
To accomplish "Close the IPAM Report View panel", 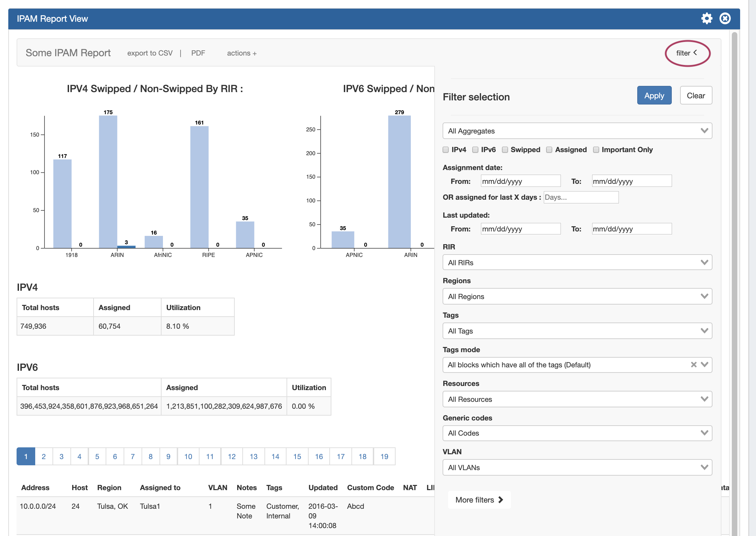I will pos(725,18).
